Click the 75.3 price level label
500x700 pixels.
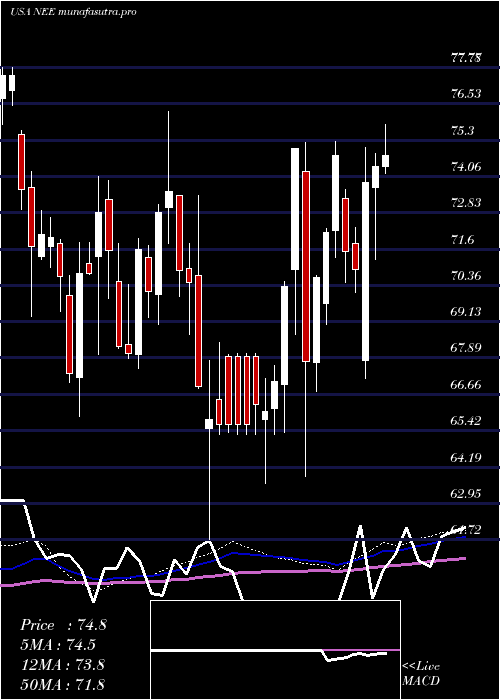click(463, 130)
